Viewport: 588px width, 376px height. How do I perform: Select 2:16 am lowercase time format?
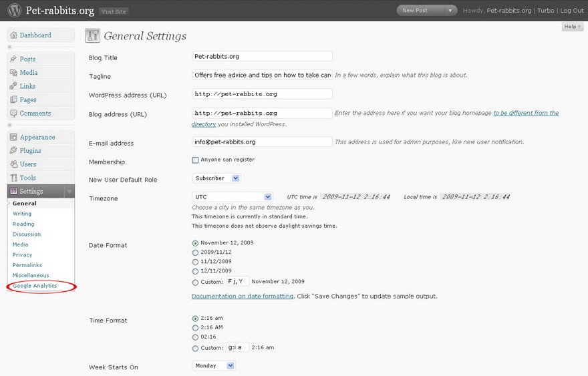(x=195, y=319)
